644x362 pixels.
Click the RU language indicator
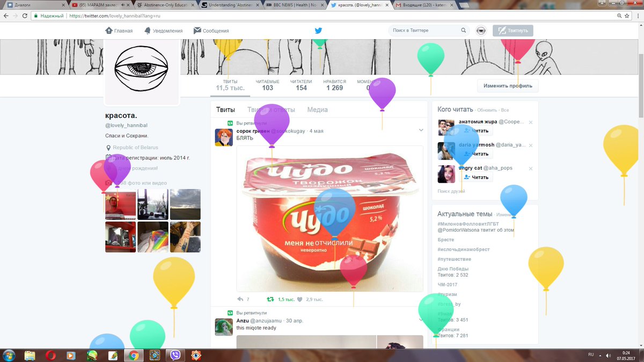[591, 354]
